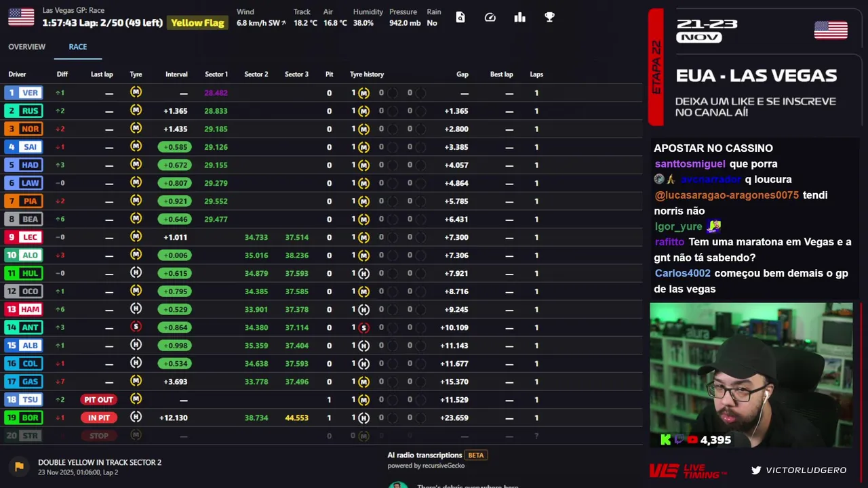Screen dimensions: 868x488
Task: Click TSU's PIT OUT badge
Action: 98,399
